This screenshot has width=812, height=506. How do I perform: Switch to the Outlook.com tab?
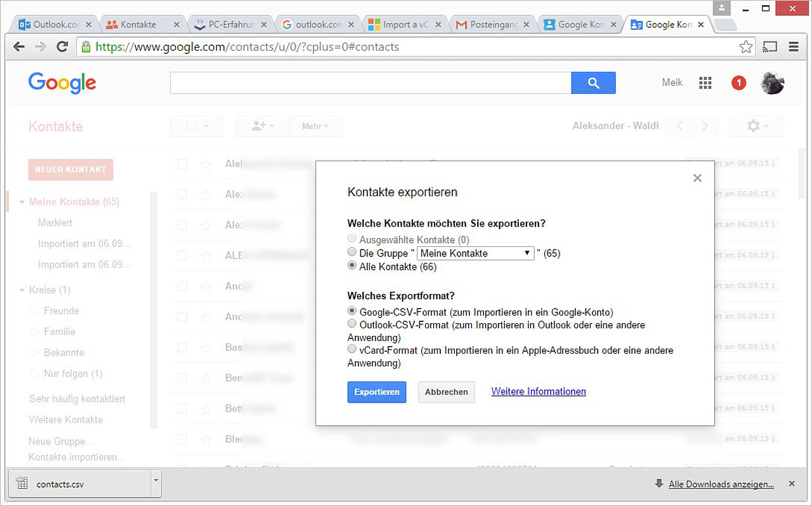[56, 25]
